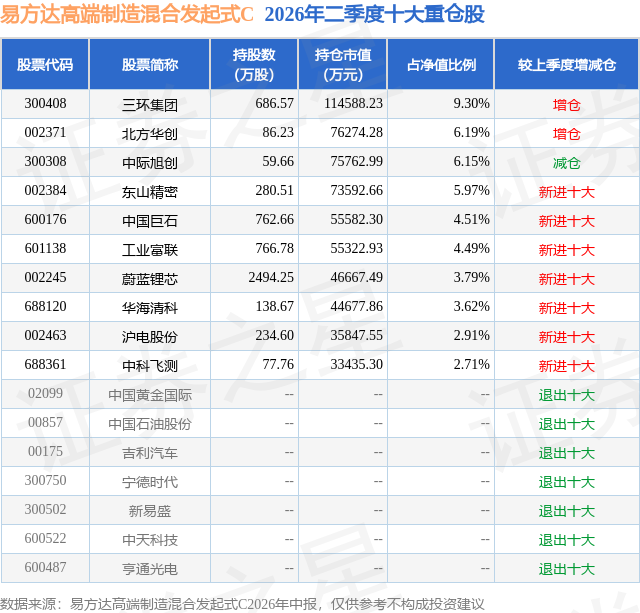Select the 减仓 label for 中际旭创
This screenshot has height=613, width=640.
pyautogui.click(x=567, y=163)
